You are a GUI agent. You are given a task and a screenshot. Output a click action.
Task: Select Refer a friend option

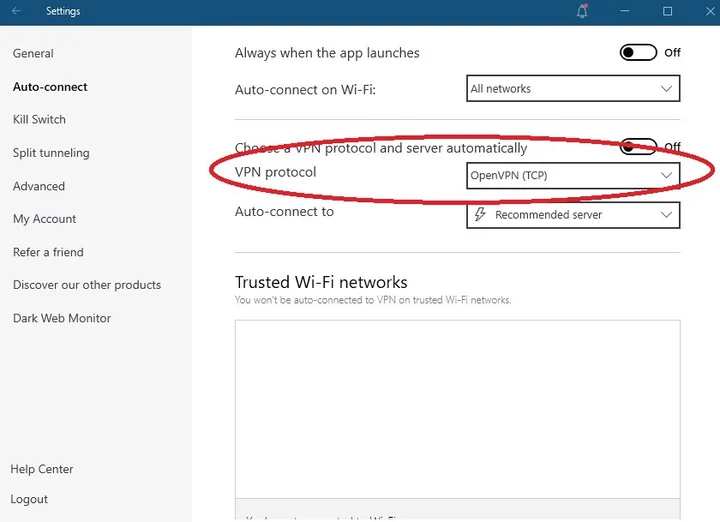click(x=48, y=252)
